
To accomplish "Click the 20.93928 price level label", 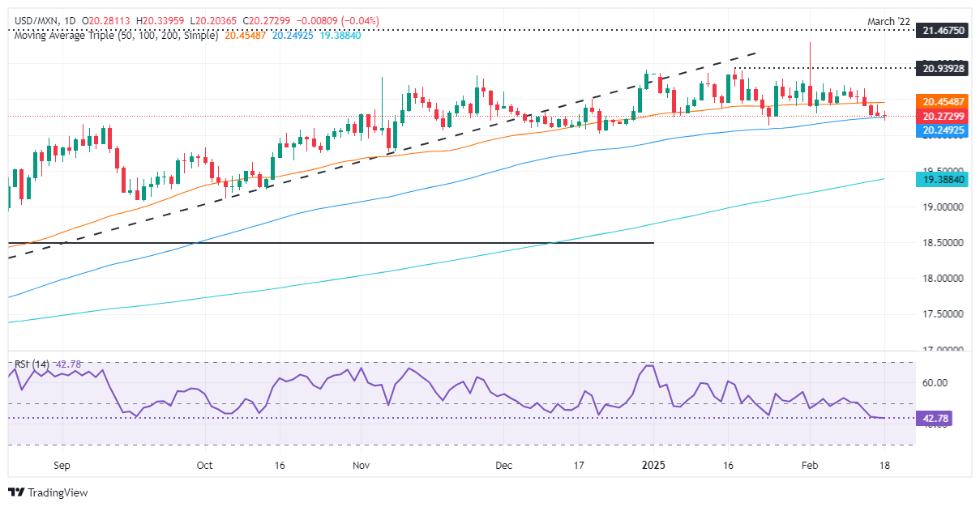I will tap(944, 68).
